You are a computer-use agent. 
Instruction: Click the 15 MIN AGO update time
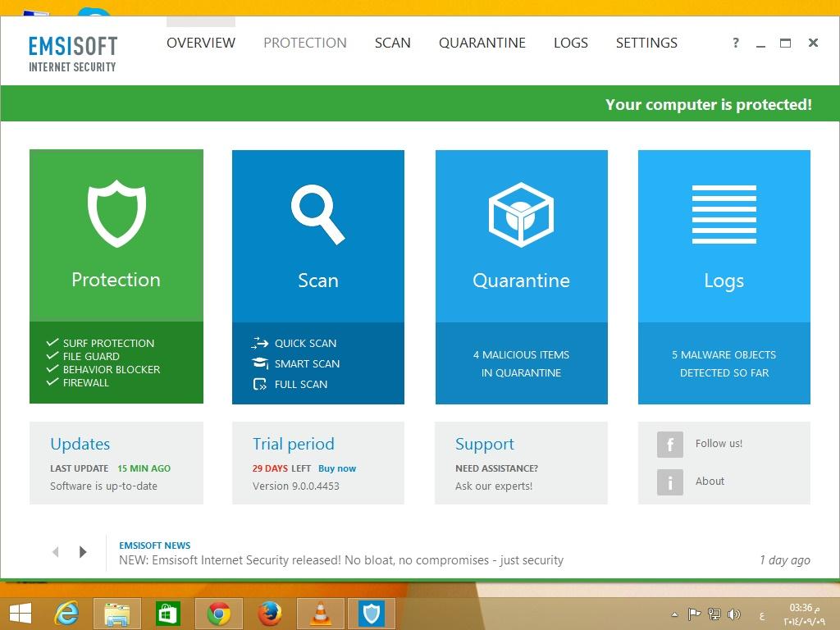144,468
